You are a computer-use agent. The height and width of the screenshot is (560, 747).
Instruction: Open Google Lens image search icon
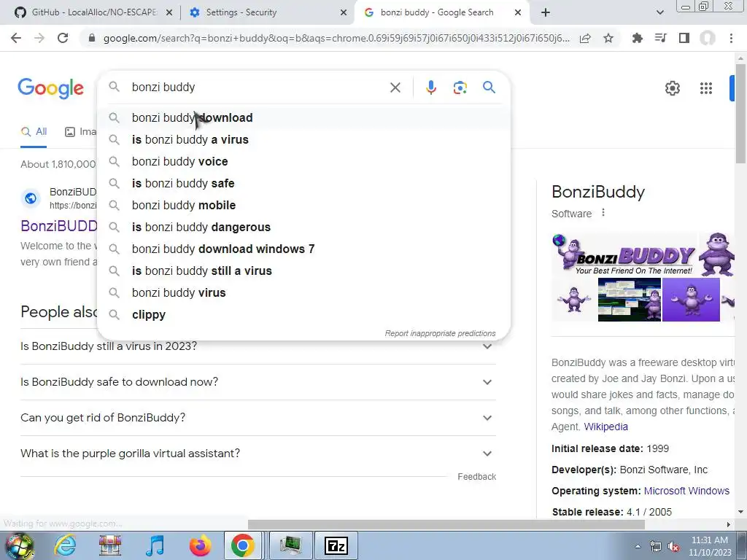pyautogui.click(x=460, y=87)
